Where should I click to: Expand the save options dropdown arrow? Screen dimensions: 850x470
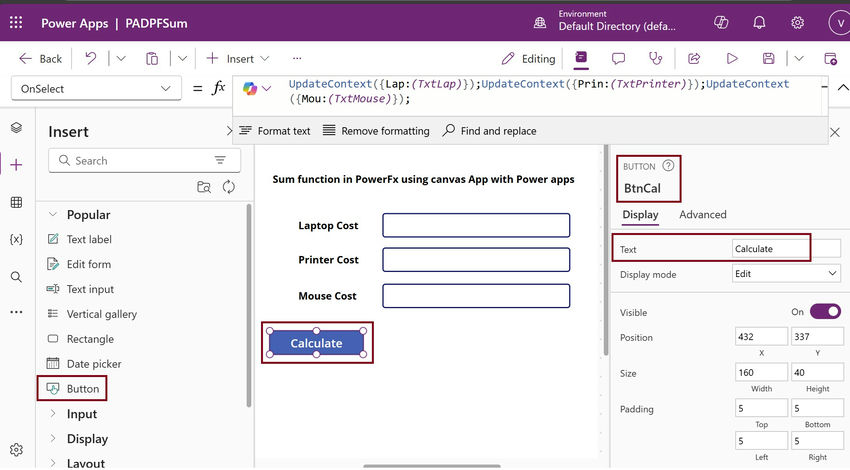tap(799, 59)
